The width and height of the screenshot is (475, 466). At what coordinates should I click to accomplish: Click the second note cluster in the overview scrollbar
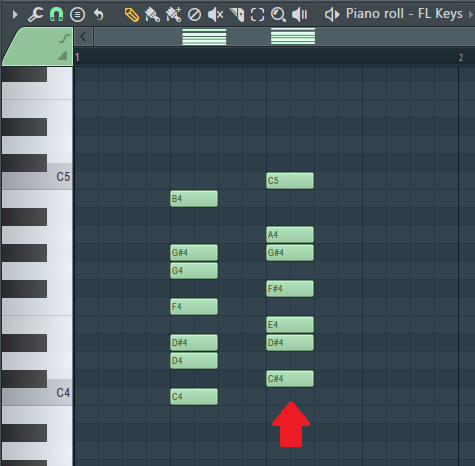[x=293, y=36]
